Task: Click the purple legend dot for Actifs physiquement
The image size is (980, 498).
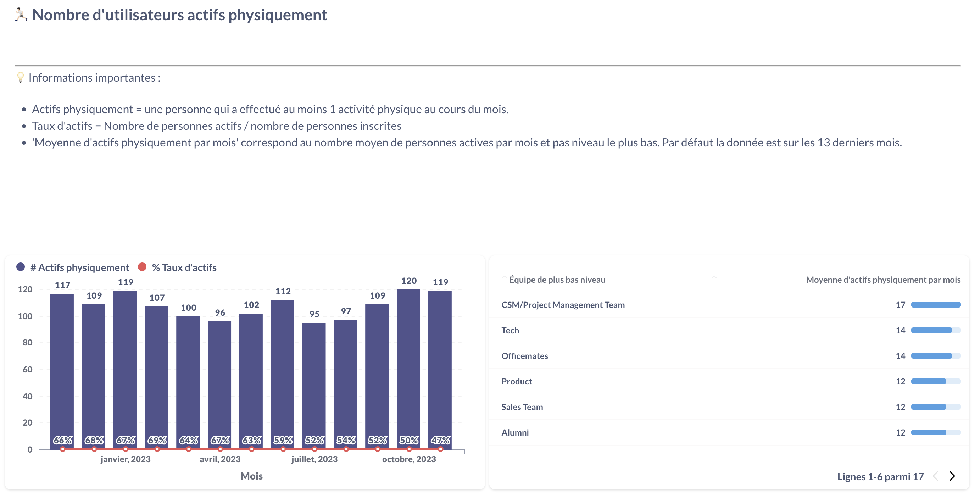Action: (x=21, y=267)
